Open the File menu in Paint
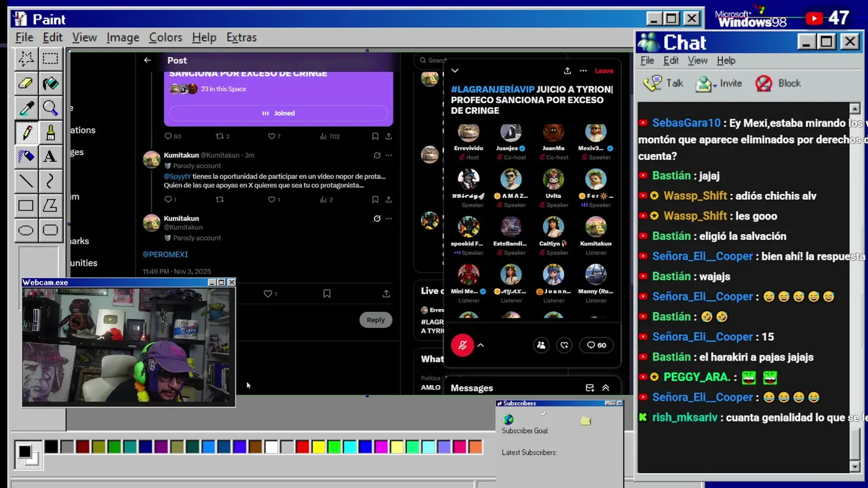The image size is (868, 488). [24, 37]
